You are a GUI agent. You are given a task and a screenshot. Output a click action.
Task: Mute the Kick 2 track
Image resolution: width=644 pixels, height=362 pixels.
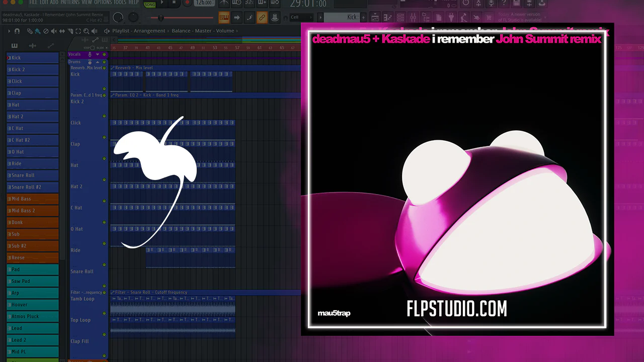click(104, 116)
